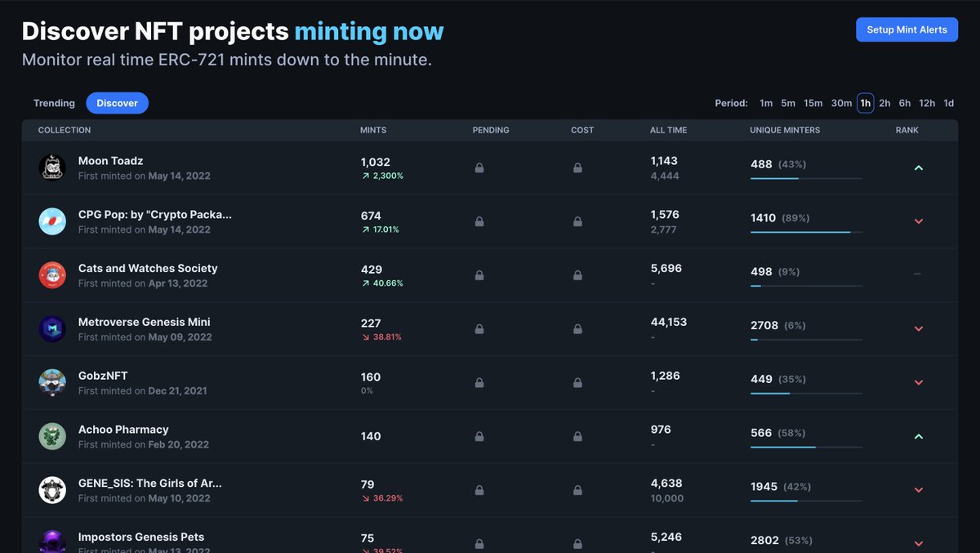Set period to 5m

(788, 103)
